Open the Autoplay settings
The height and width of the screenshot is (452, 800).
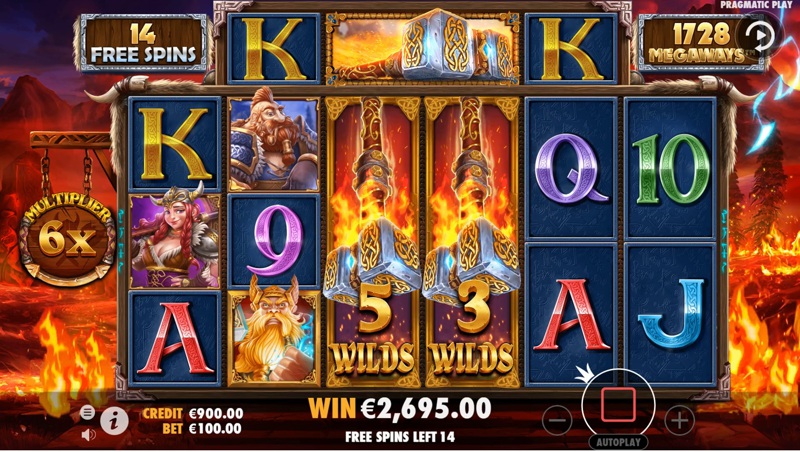(x=618, y=442)
